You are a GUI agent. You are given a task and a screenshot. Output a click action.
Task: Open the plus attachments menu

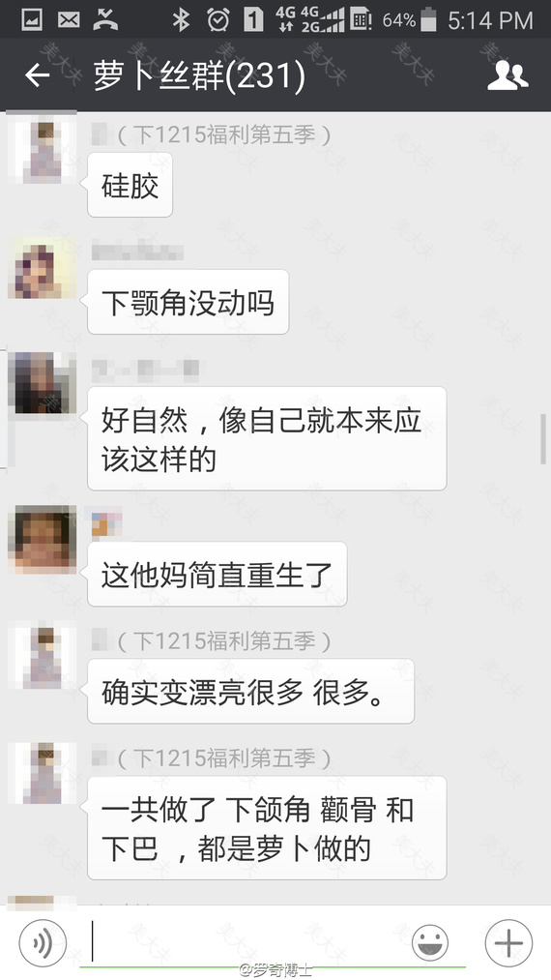tap(508, 942)
